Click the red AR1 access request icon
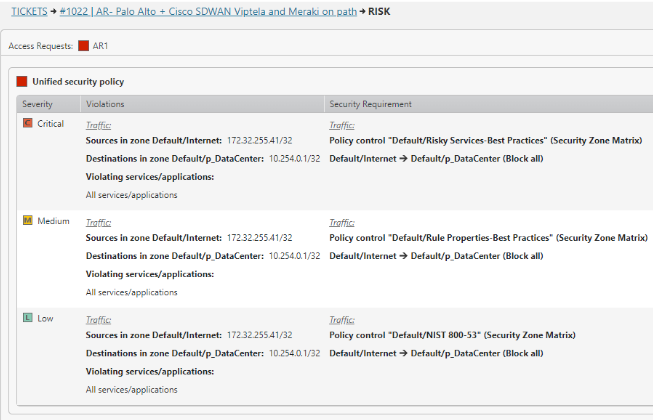Screen dimensions: 653x420 point(83,47)
